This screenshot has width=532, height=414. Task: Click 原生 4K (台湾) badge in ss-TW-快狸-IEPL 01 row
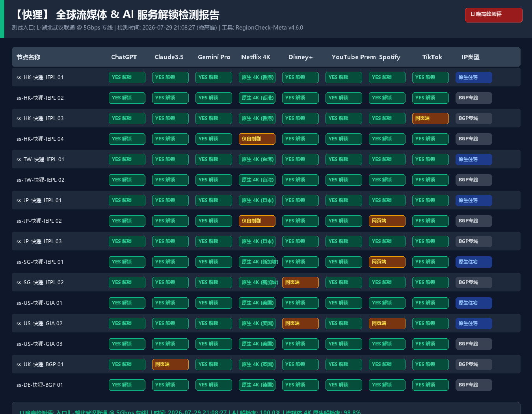pos(257,159)
